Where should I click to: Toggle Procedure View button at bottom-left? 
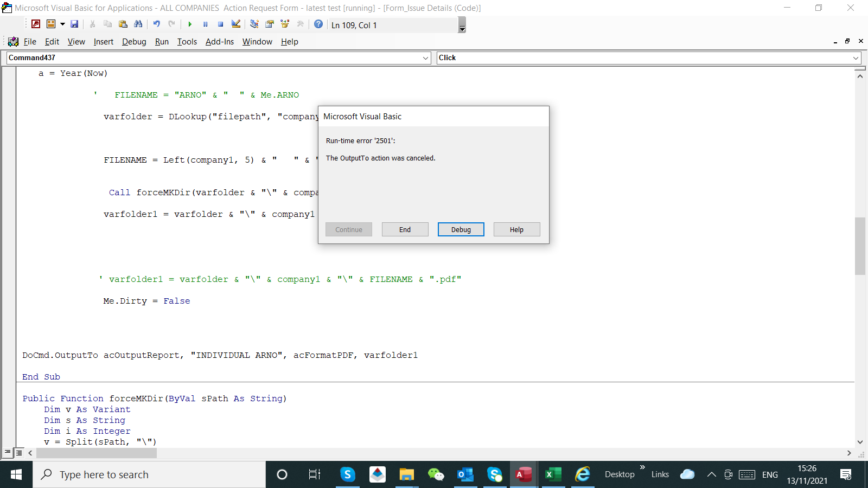click(8, 452)
